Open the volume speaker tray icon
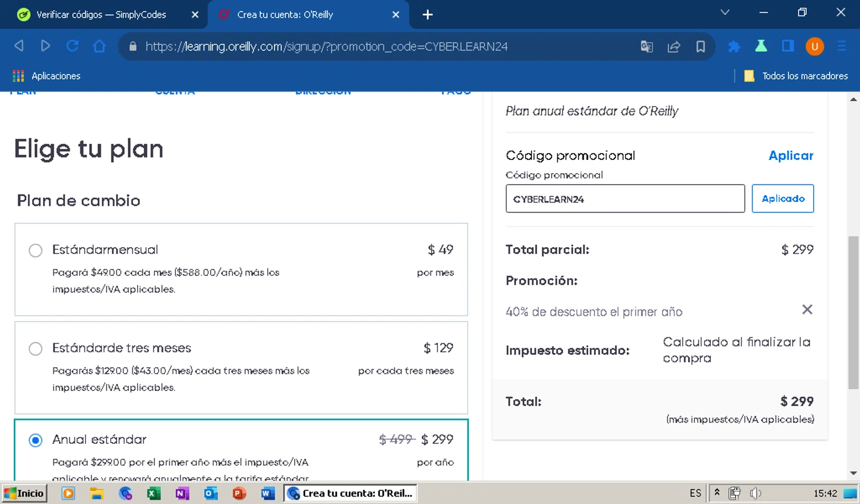The height and width of the screenshot is (504, 860). (x=756, y=493)
